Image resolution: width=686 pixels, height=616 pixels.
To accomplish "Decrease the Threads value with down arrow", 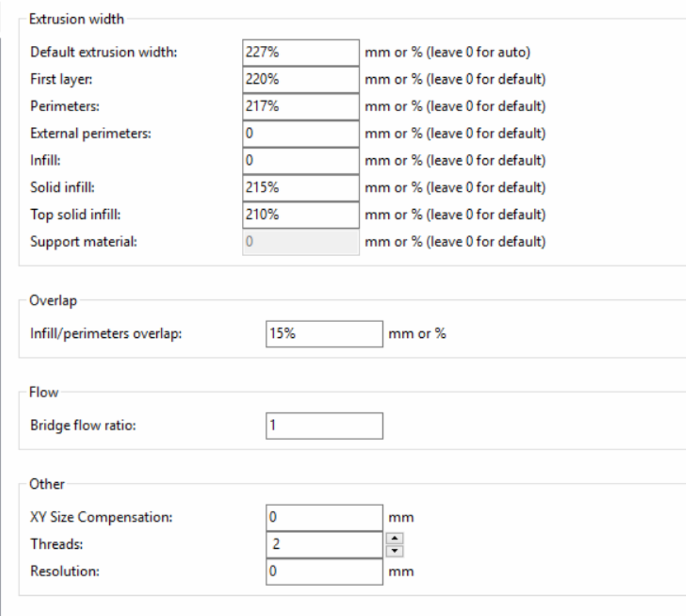I will 395,551.
